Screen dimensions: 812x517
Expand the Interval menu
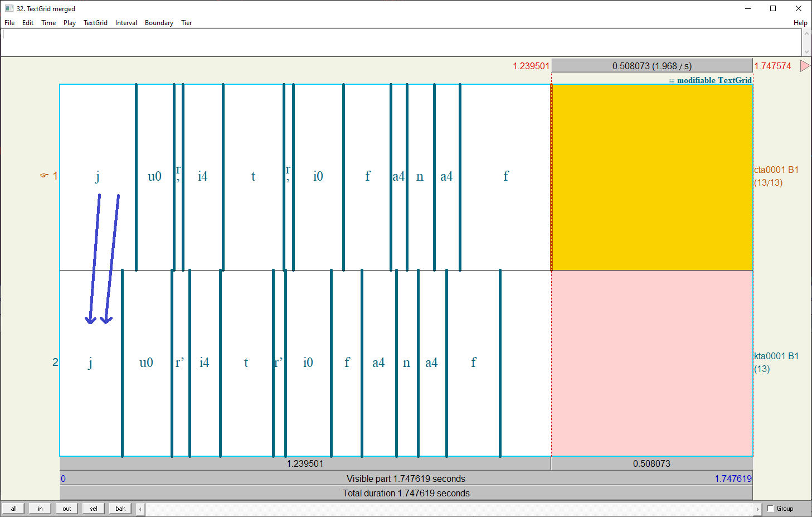pyautogui.click(x=126, y=23)
